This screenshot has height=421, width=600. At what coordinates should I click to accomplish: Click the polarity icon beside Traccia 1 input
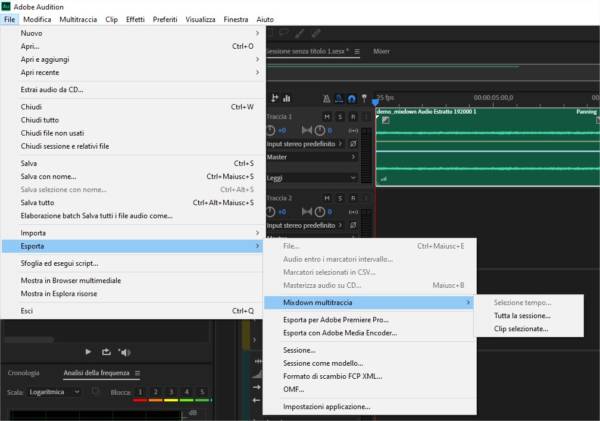pyautogui.click(x=353, y=144)
